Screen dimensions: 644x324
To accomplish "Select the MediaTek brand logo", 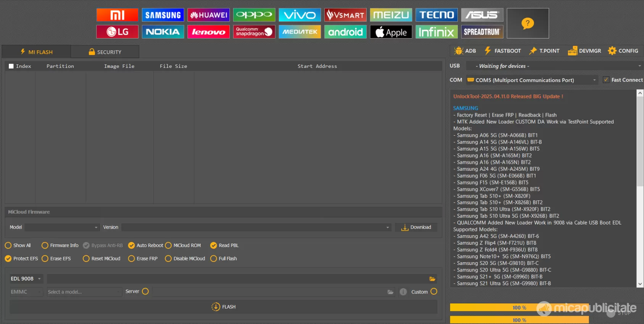I will pyautogui.click(x=299, y=32).
